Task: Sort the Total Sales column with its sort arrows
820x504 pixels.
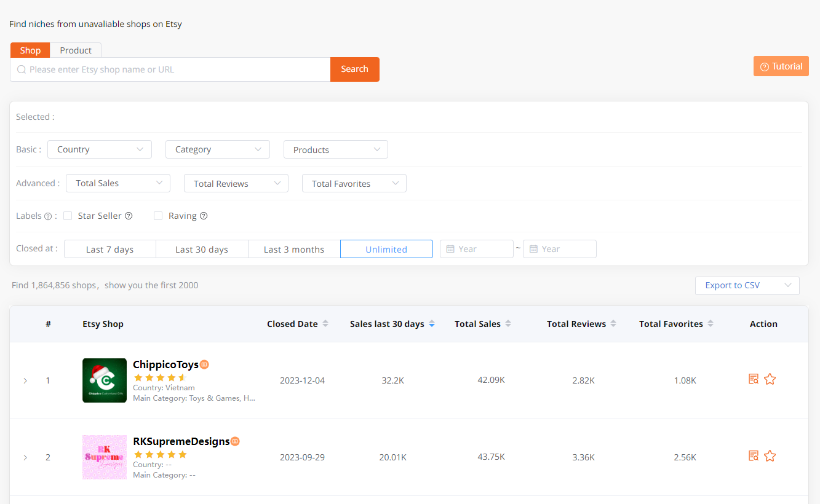Action: (509, 323)
